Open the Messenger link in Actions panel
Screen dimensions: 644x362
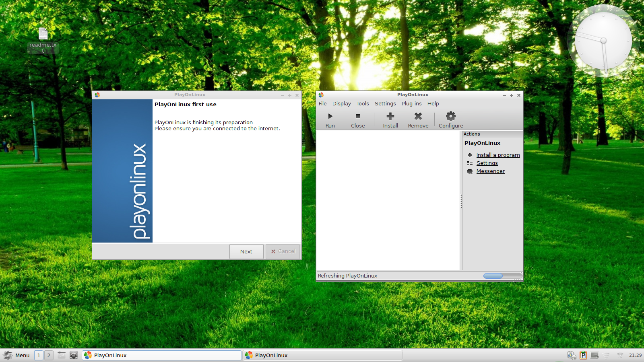(x=490, y=171)
